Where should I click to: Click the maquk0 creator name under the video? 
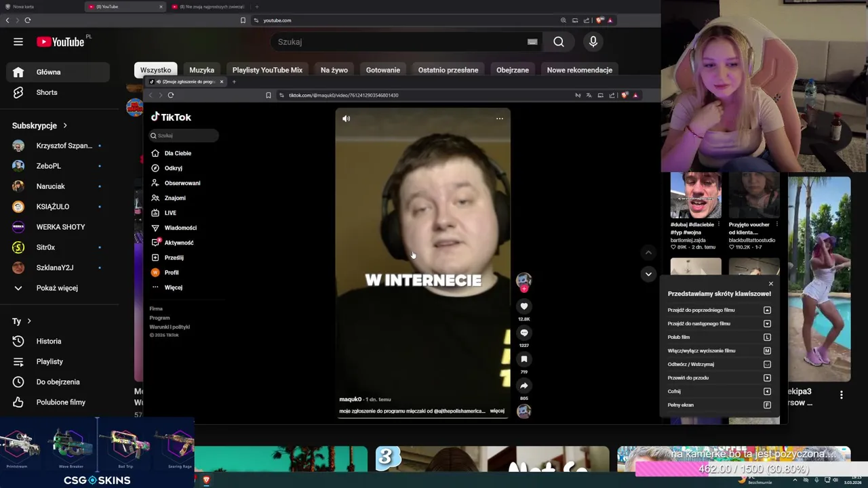351,399
